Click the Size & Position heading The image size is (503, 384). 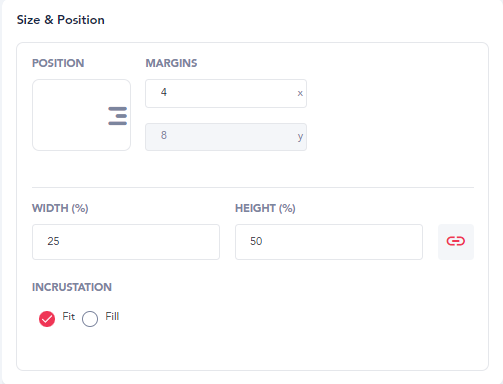point(61,20)
